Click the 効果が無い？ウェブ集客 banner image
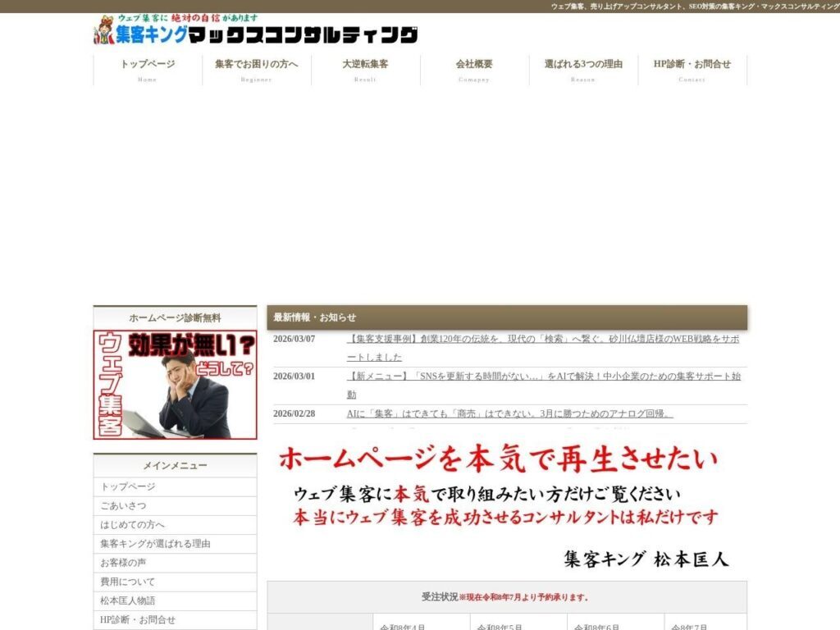The width and height of the screenshot is (840, 630). tap(175, 385)
